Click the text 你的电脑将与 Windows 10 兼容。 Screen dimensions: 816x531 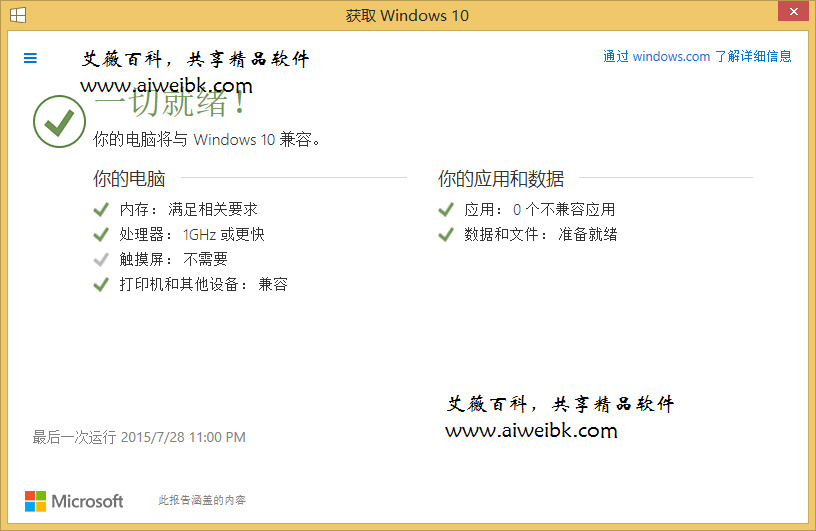coord(207,140)
